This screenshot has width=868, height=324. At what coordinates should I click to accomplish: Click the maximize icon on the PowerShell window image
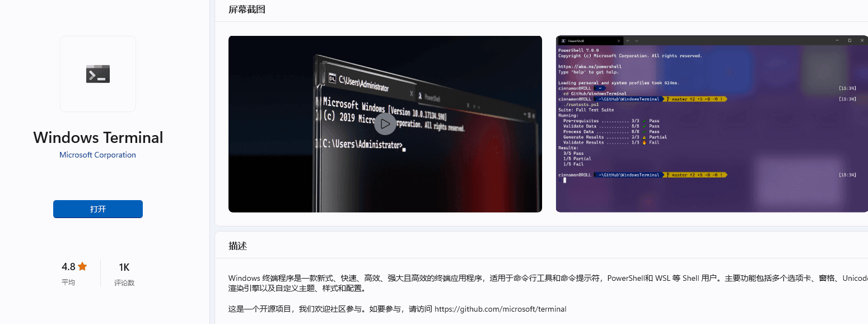tap(849, 40)
